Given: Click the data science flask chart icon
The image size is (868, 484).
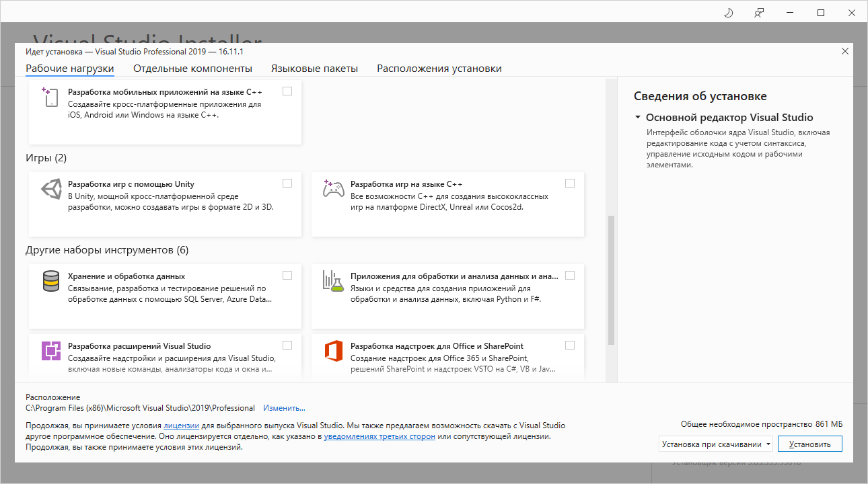Looking at the screenshot, I should pyautogui.click(x=334, y=281).
